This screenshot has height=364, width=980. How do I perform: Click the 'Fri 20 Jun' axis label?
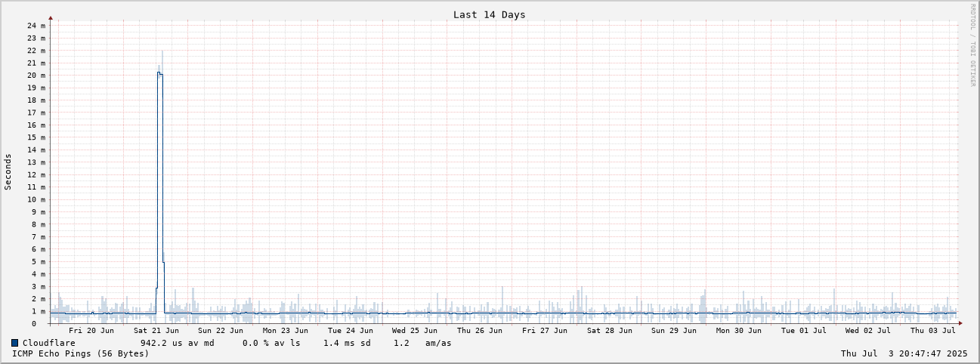91,330
